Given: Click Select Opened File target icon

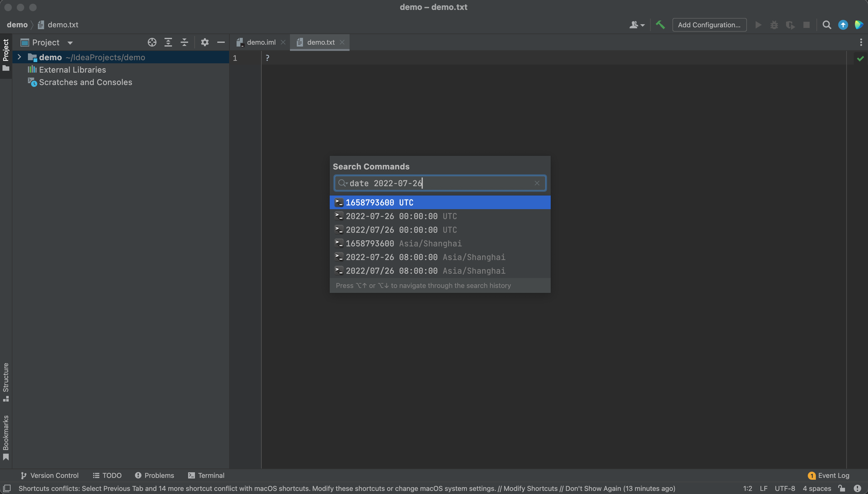Looking at the screenshot, I should click(152, 43).
